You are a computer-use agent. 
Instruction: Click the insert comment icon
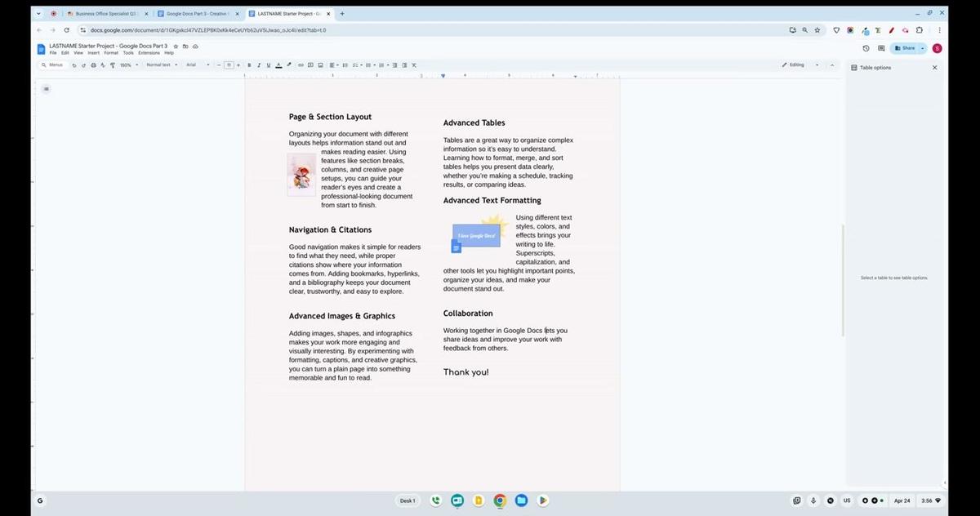tap(310, 64)
